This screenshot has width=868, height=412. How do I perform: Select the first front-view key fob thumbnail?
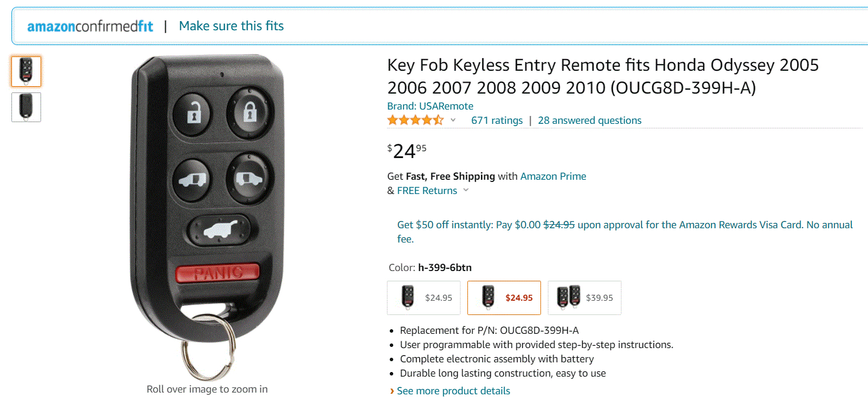26,71
